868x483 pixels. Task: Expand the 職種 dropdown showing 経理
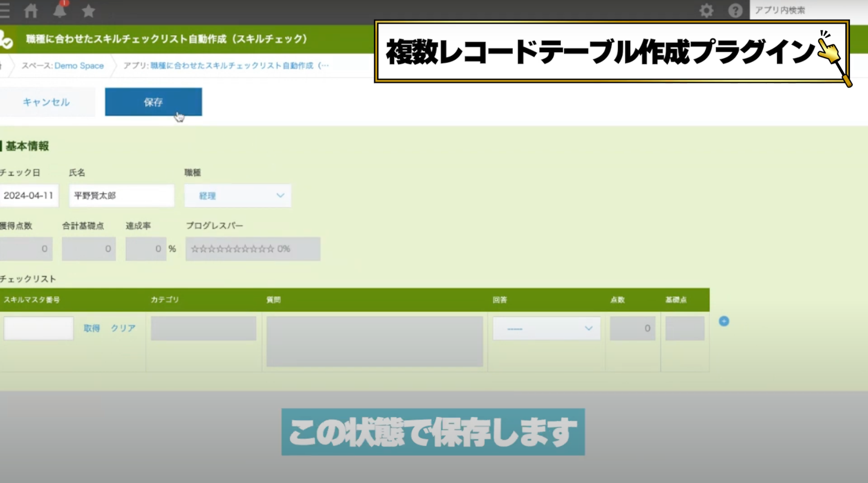238,196
